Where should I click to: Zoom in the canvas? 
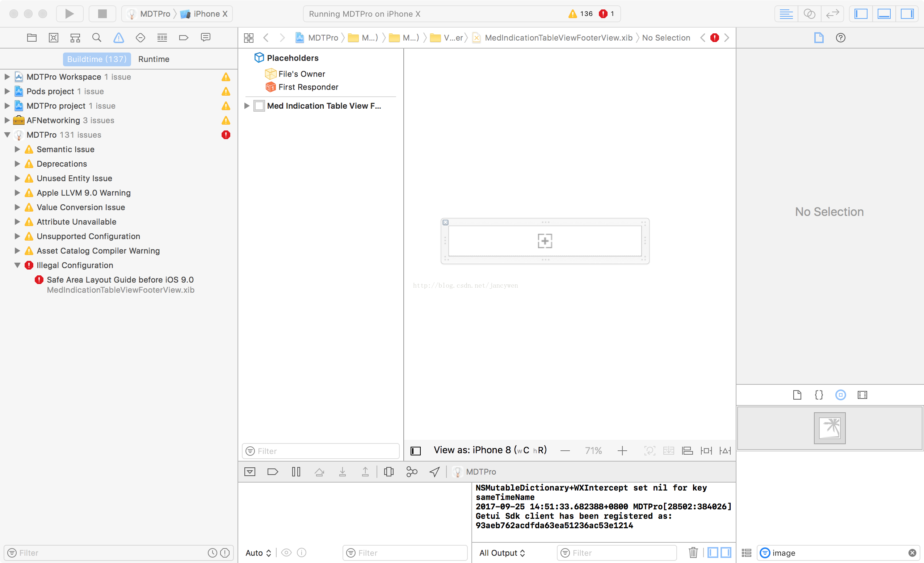[622, 450]
